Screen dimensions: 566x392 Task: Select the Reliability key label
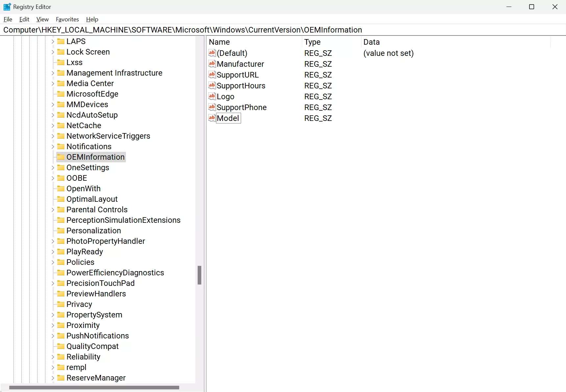[x=84, y=357]
